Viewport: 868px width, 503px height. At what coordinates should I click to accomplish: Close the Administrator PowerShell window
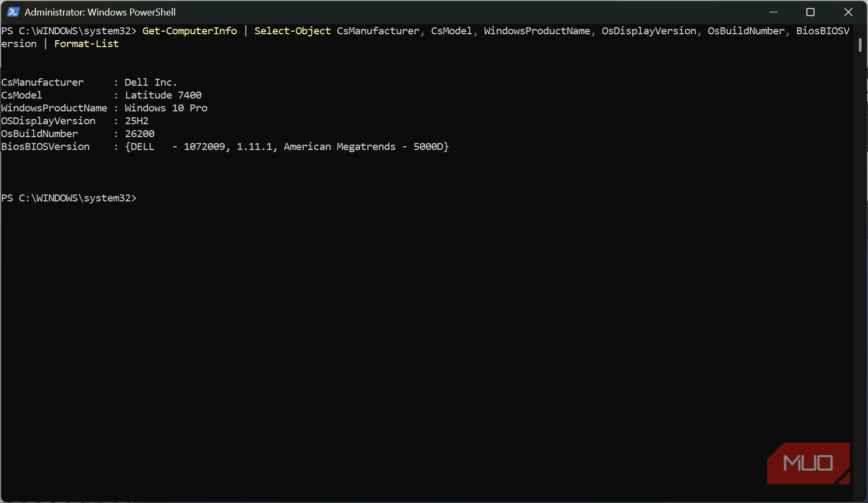point(848,12)
